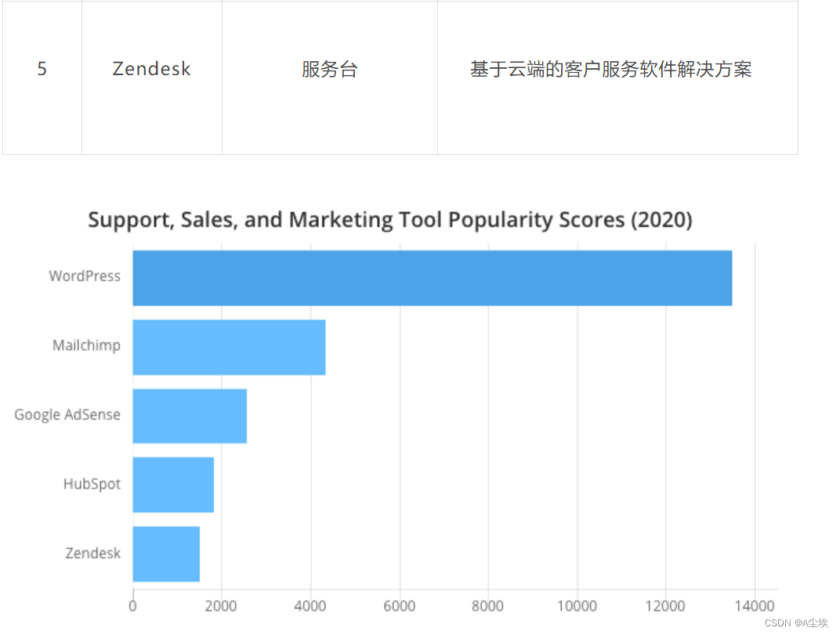The height and width of the screenshot is (635, 840).
Task: Click the WordPress bar in the chart
Action: tap(433, 278)
